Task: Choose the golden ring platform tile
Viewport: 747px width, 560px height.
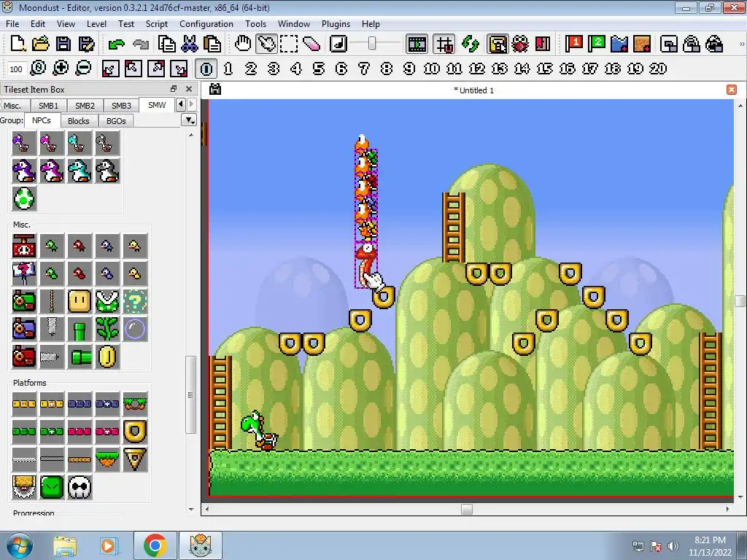Action: point(135,432)
